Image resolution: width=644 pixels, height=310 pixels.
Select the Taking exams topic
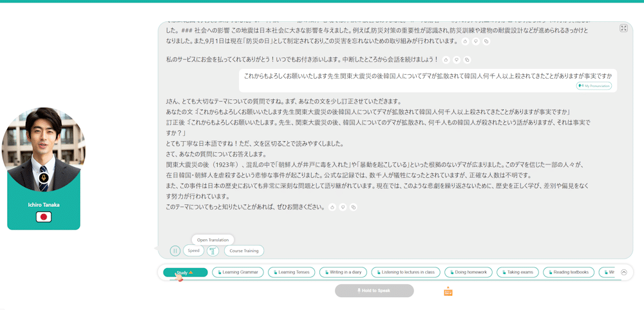click(518, 272)
